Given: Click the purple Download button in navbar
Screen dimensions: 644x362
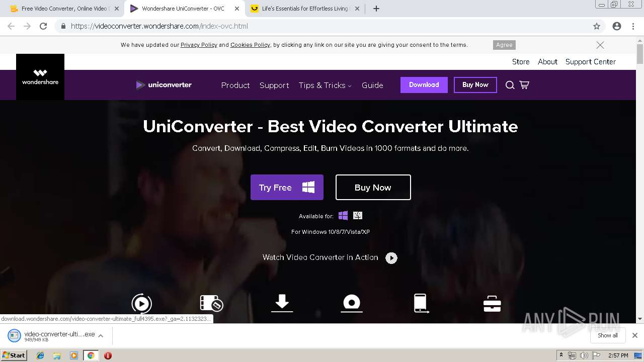Looking at the screenshot, I should (424, 85).
